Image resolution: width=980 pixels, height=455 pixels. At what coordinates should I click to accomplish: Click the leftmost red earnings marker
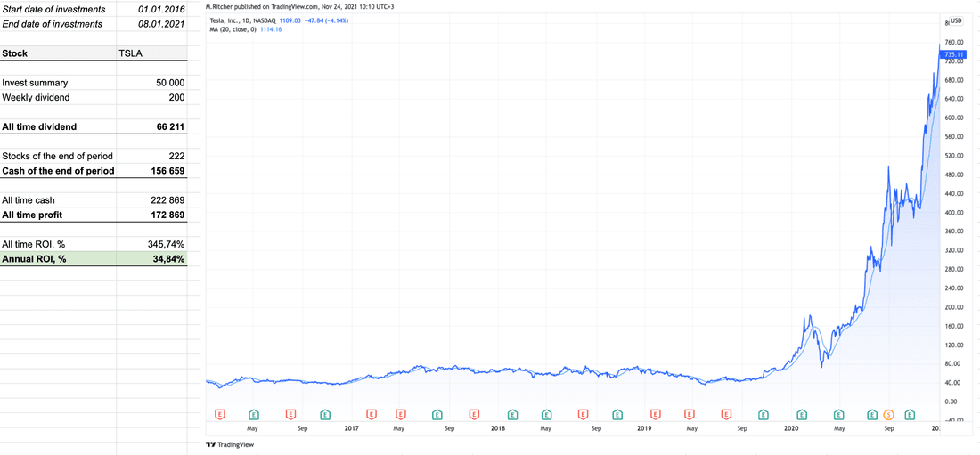click(x=219, y=414)
